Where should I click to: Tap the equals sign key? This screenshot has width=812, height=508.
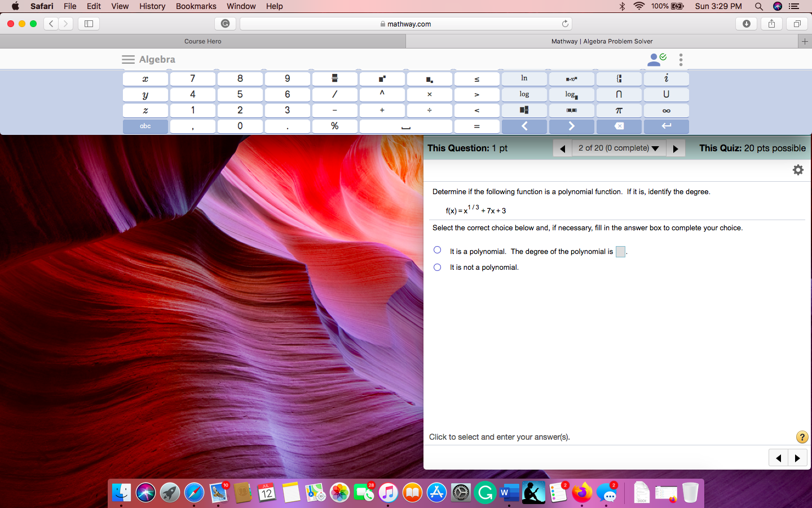pos(476,126)
